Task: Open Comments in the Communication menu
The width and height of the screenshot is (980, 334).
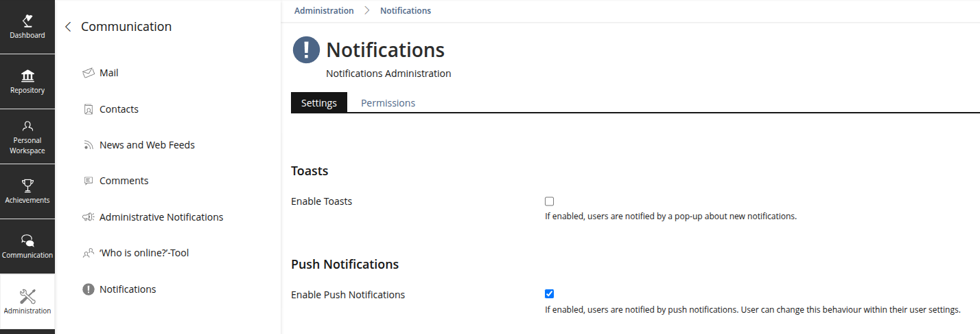Action: 124,181
